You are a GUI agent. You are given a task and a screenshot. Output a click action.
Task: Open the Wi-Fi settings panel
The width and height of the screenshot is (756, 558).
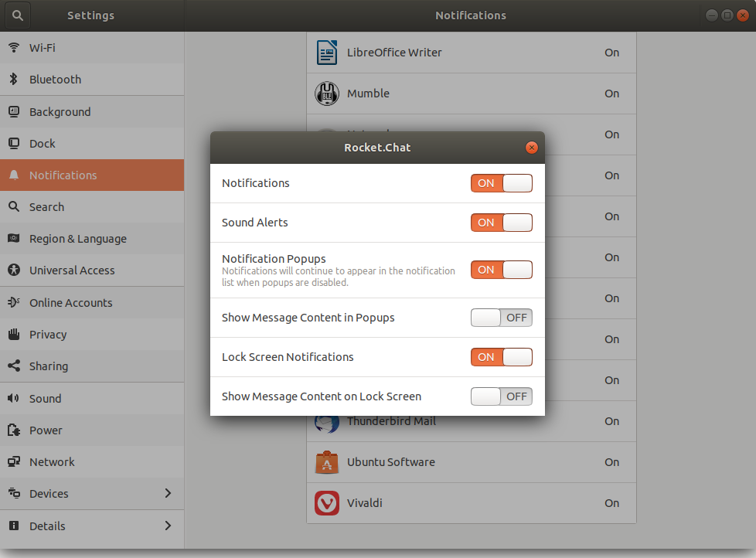coord(92,48)
